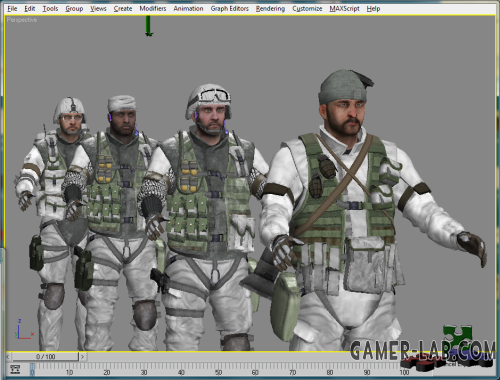
Task: Open the Animation menu
Action: coord(188,9)
